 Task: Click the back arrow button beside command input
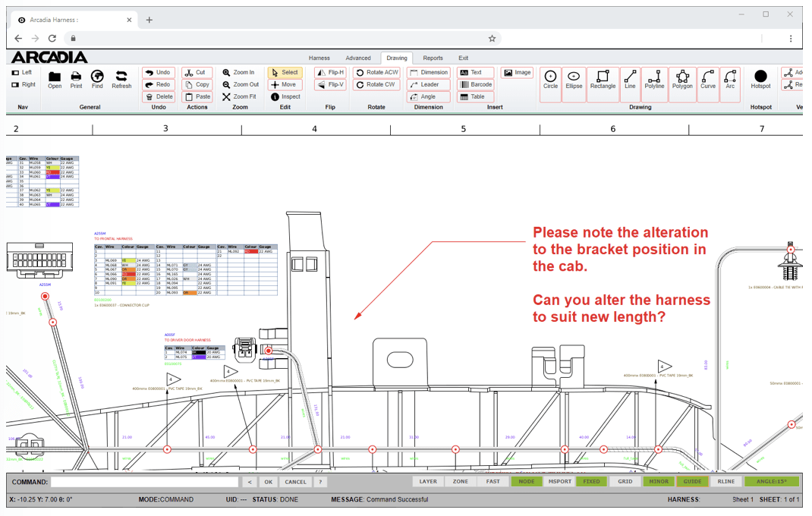250,482
